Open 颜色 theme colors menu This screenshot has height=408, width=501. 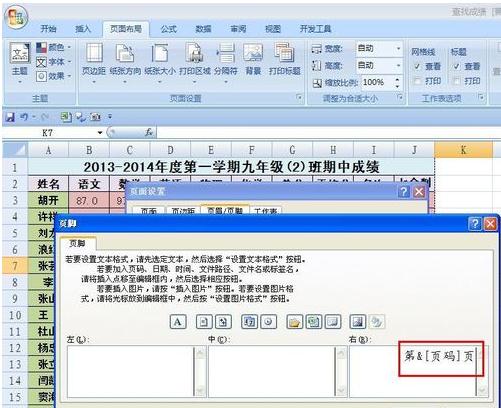(x=54, y=47)
